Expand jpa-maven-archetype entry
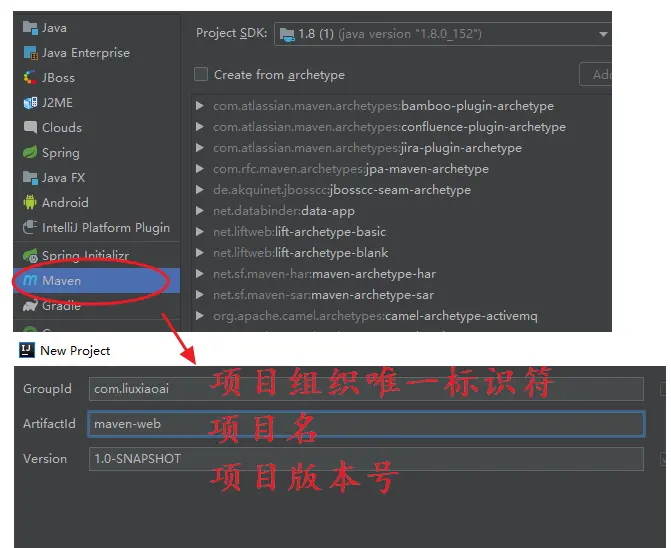Image resolution: width=671 pixels, height=548 pixels. [199, 169]
